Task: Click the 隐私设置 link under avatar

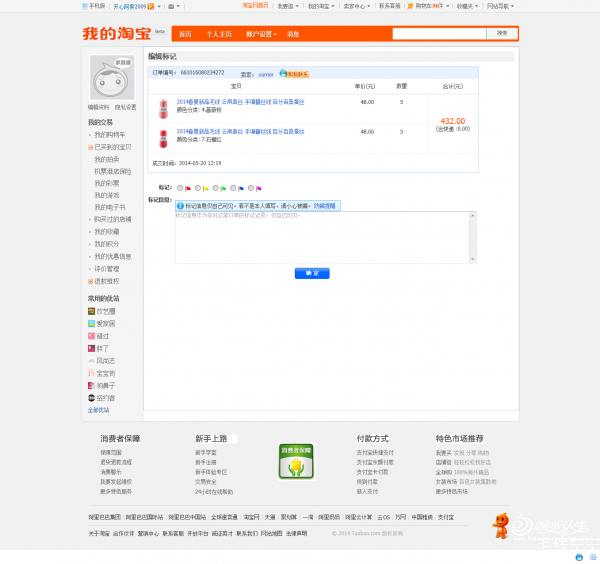Action: tap(126, 107)
